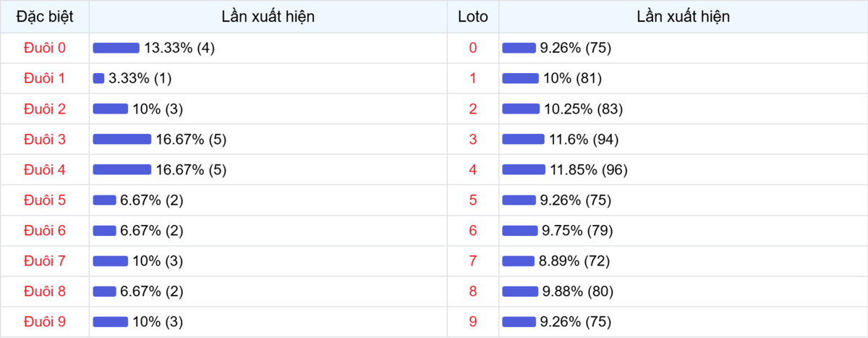
Task: Click the "11.6% (94)" value
Action: tap(584, 139)
